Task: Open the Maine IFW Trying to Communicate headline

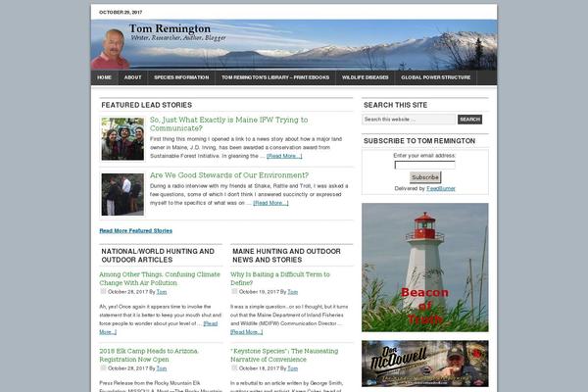Action: 228,123
